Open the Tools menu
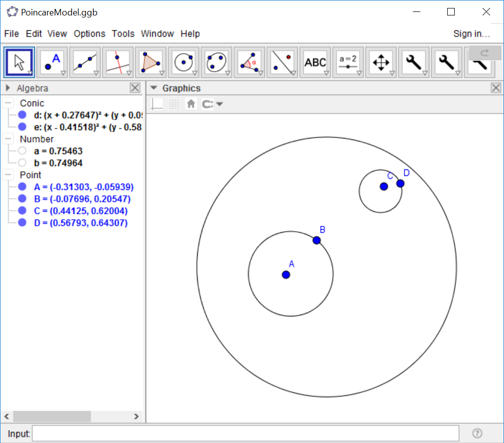Screen dimensions: 504x443 click(123, 33)
